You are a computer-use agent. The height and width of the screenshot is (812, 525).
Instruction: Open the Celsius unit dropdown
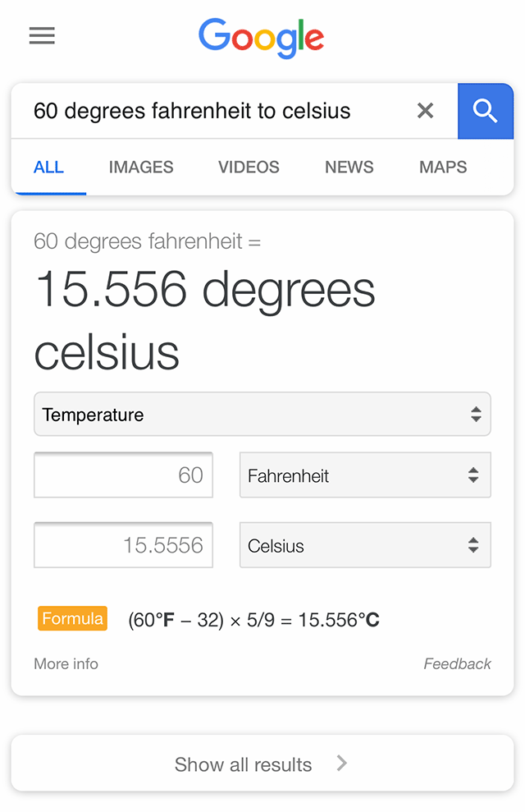click(365, 546)
